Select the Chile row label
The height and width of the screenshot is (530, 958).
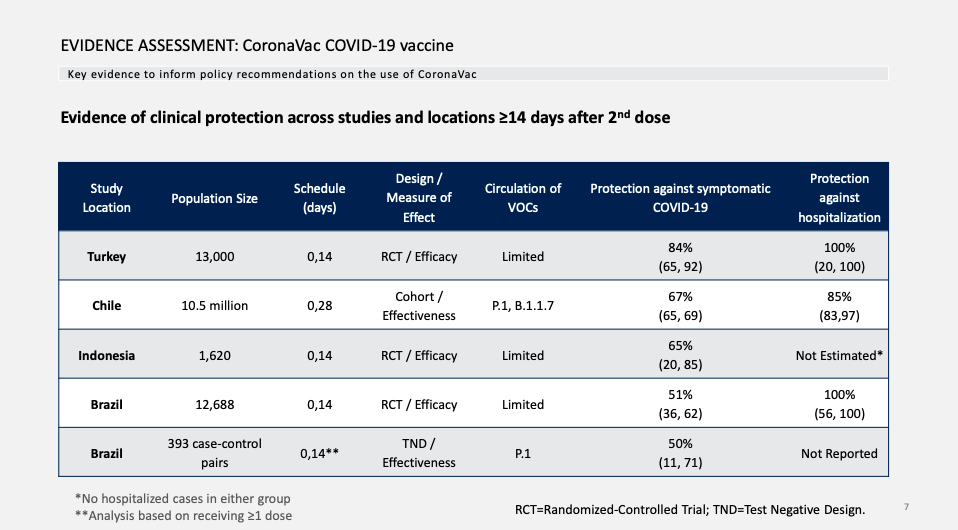(x=107, y=306)
